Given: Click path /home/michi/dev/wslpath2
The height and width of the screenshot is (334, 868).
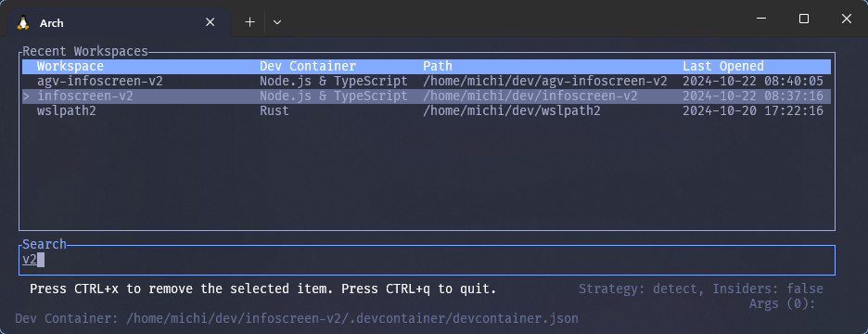Looking at the screenshot, I should click(x=512, y=110).
